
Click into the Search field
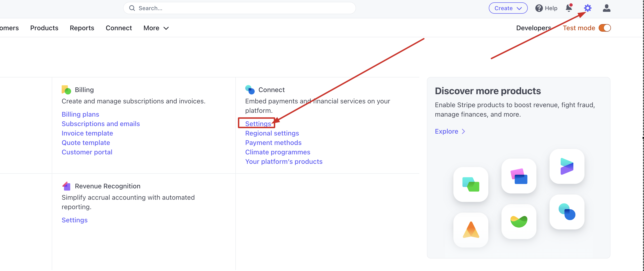coord(239,8)
